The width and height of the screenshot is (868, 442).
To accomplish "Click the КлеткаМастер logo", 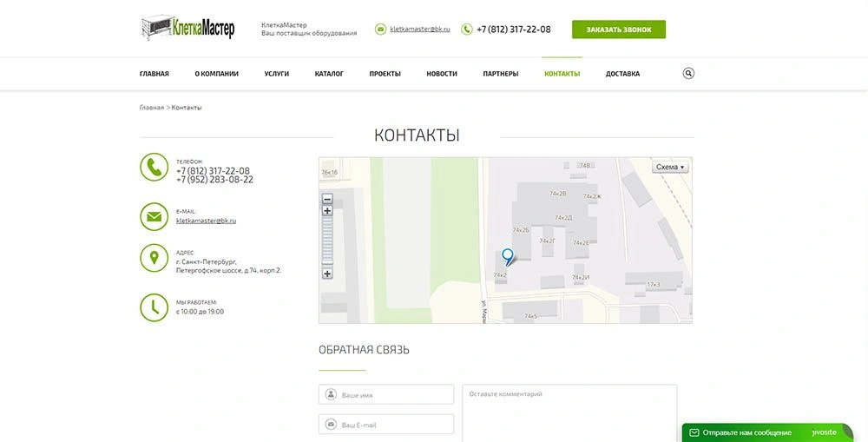I will [187, 28].
